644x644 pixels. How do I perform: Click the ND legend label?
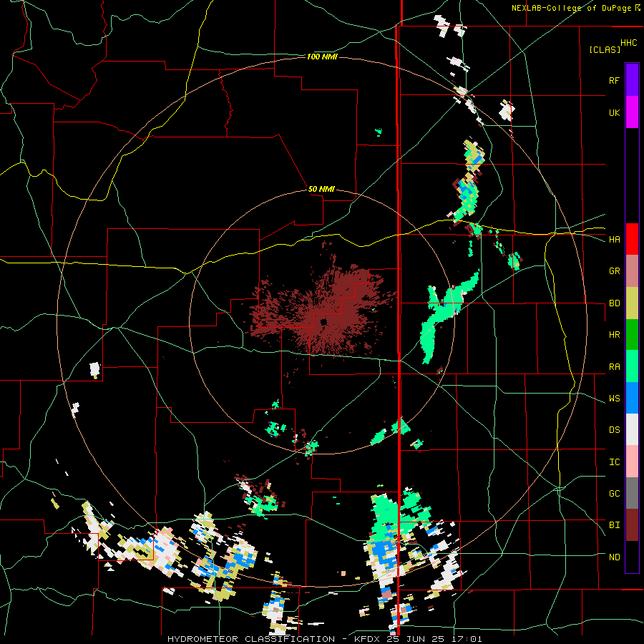[x=614, y=557]
